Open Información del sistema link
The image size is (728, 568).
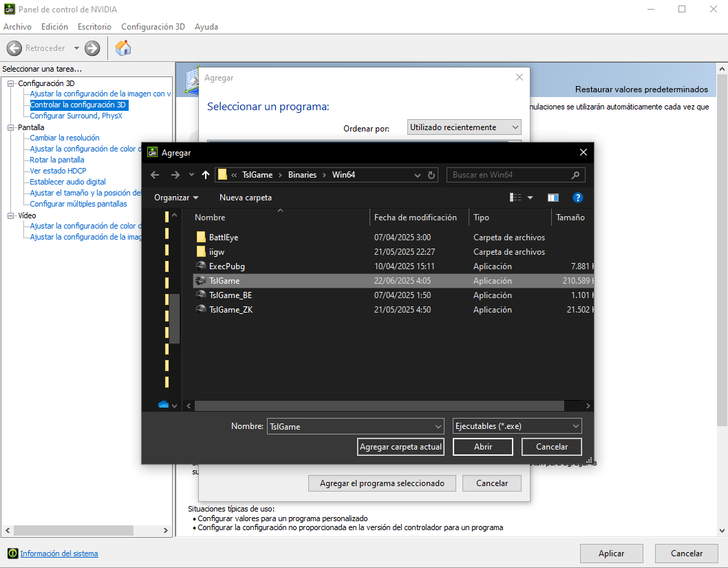(x=59, y=554)
